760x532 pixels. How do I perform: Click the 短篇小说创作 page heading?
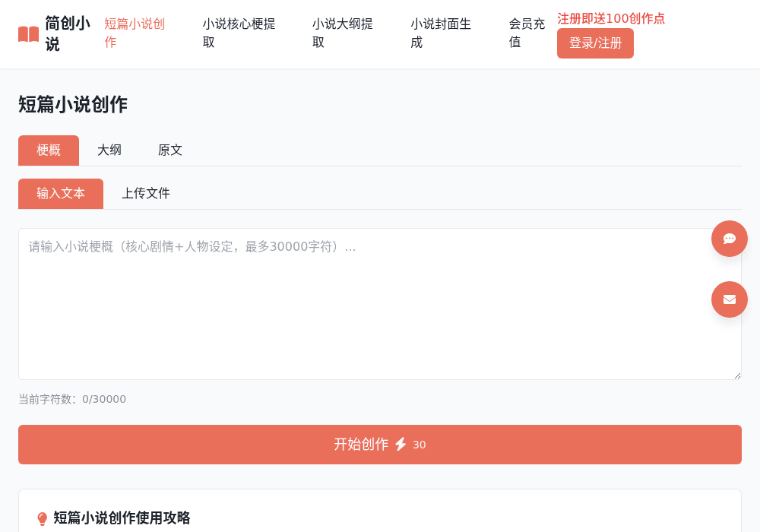pos(73,104)
